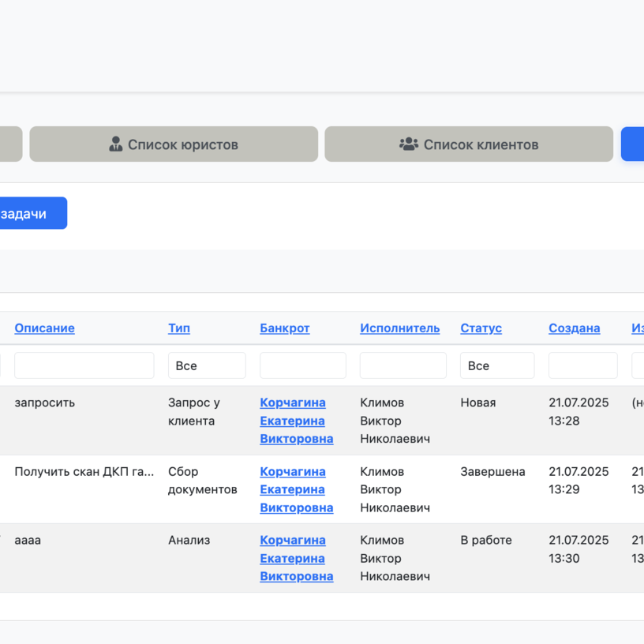Focus the Банкрот filter input
Viewport: 644px width, 644px height.
click(x=303, y=365)
